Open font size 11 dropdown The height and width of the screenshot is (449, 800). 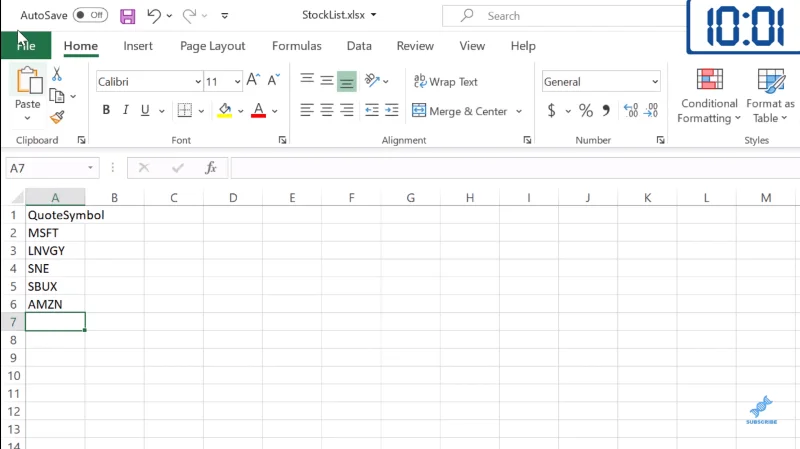(x=237, y=82)
